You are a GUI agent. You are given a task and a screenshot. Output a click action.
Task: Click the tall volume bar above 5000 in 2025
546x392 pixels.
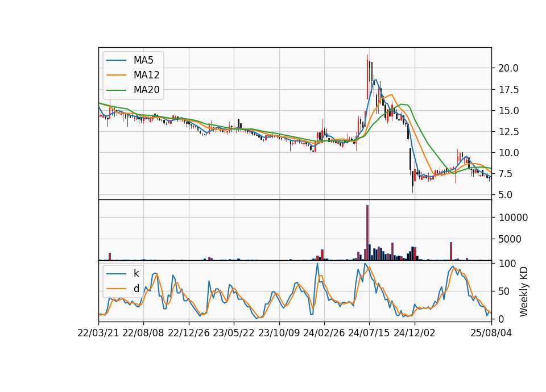[451, 251]
